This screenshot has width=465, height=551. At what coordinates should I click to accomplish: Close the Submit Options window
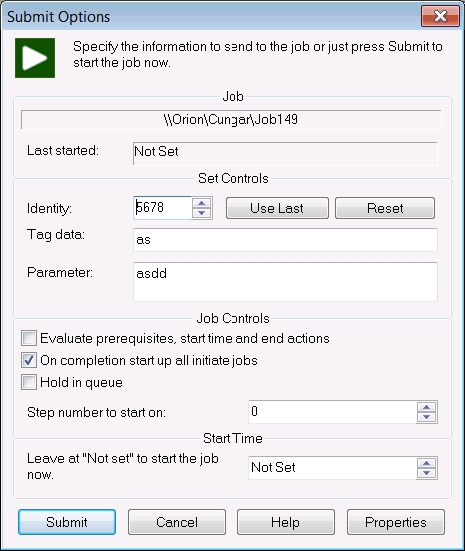[440, 16]
